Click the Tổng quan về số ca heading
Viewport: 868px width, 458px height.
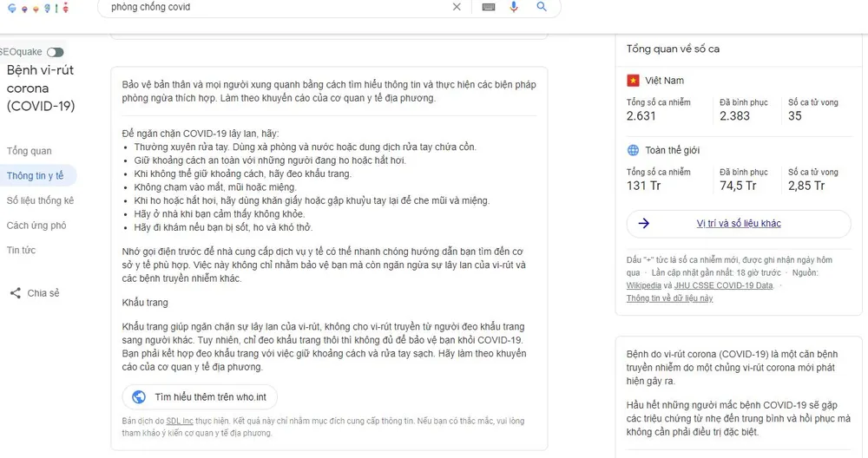click(673, 49)
